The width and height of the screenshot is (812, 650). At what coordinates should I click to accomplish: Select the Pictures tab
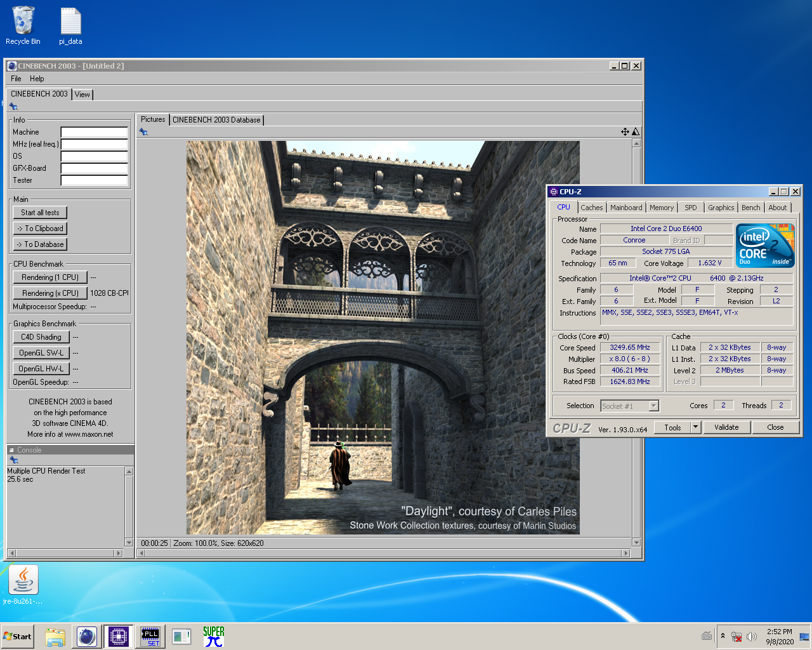pyautogui.click(x=153, y=119)
